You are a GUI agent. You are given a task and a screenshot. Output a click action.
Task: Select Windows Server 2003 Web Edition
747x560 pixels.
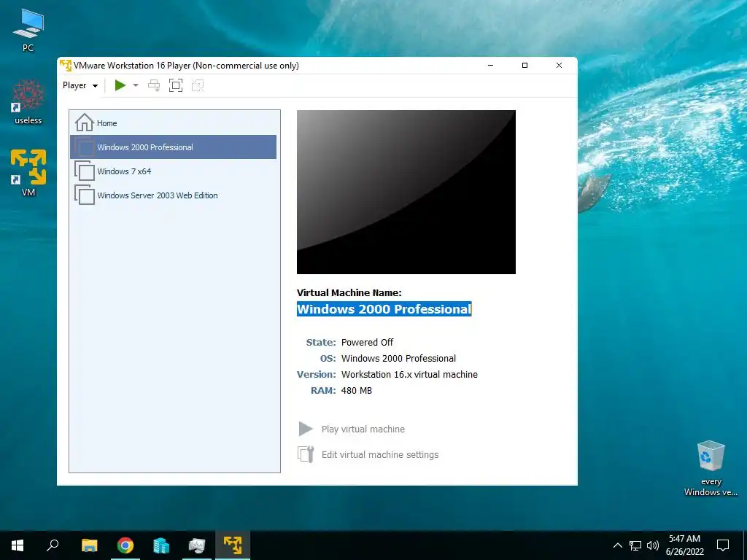tap(174, 195)
